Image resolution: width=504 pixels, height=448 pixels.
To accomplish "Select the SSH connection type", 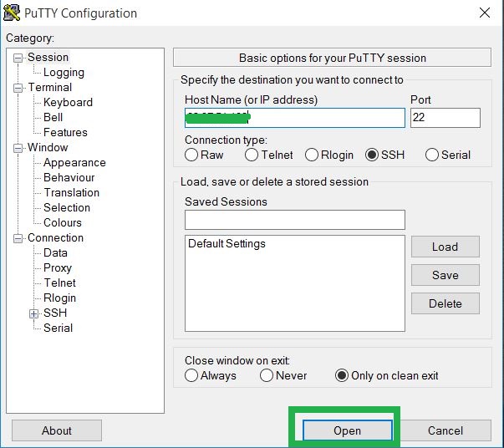I will coord(372,155).
